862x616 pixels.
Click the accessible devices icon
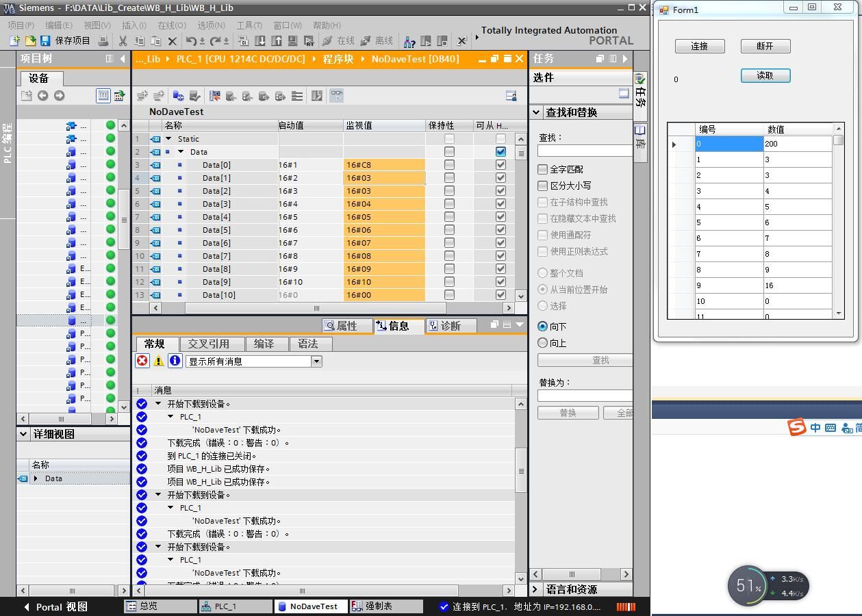pyautogui.click(x=409, y=41)
